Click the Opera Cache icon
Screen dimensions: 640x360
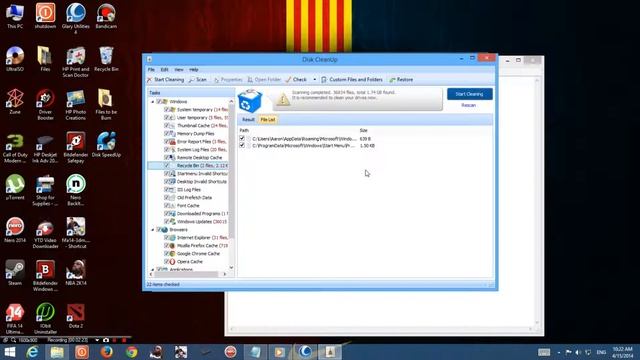[173, 262]
